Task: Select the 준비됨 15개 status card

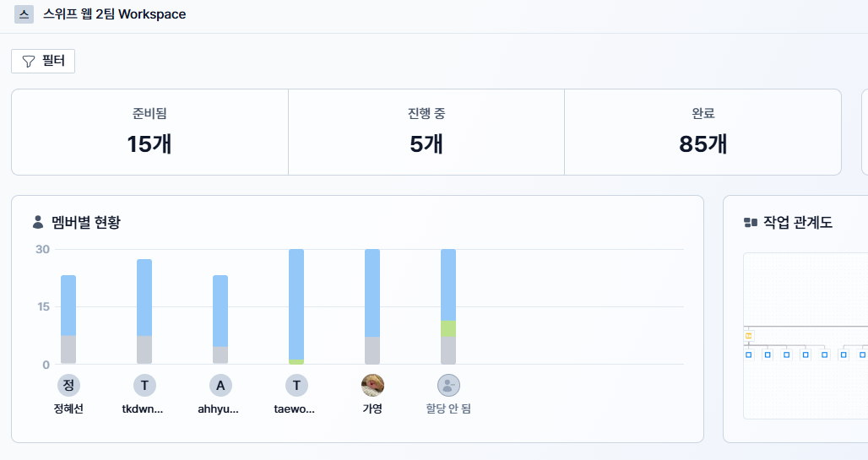Action: click(x=149, y=132)
